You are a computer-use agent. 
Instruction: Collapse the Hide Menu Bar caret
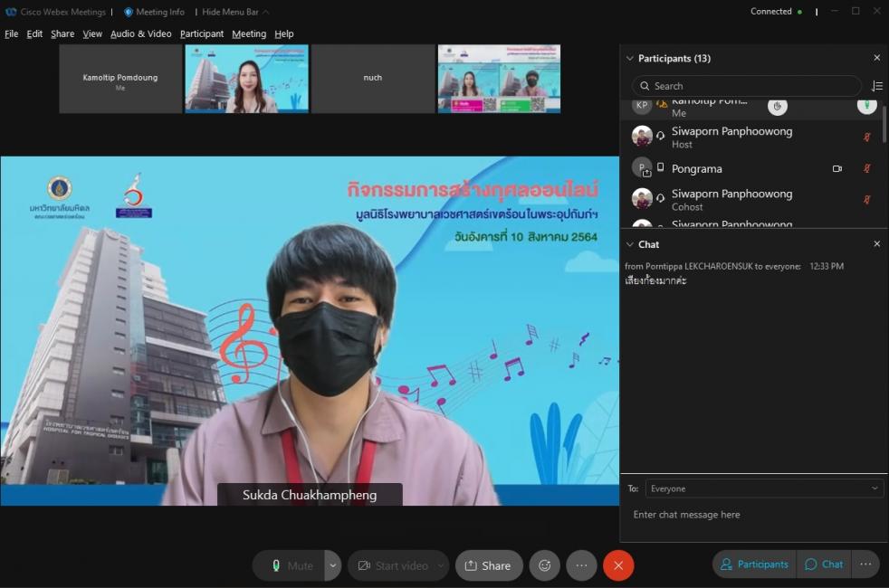point(266,12)
